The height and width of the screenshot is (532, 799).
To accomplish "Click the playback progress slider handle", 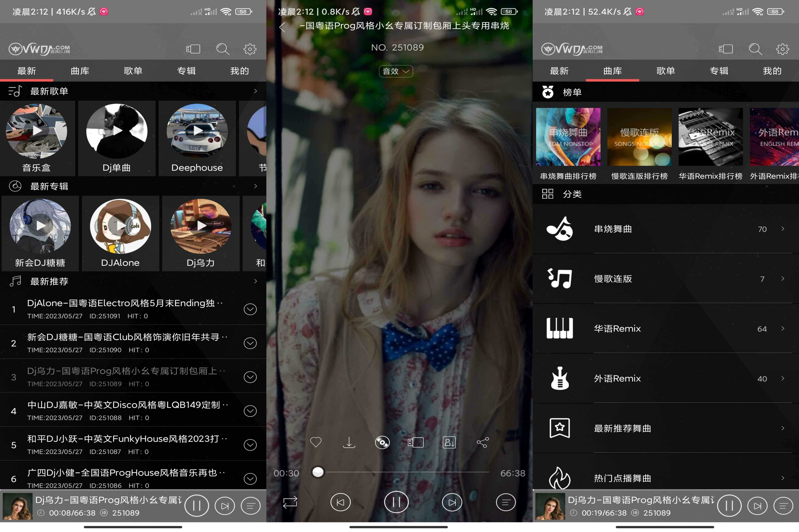I will click(x=318, y=472).
